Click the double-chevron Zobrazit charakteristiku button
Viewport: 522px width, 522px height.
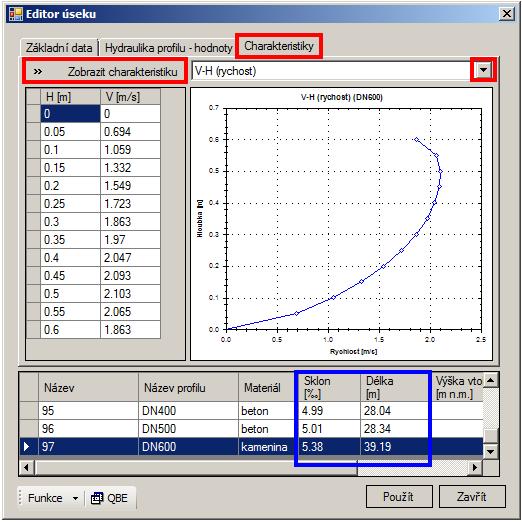[105, 71]
